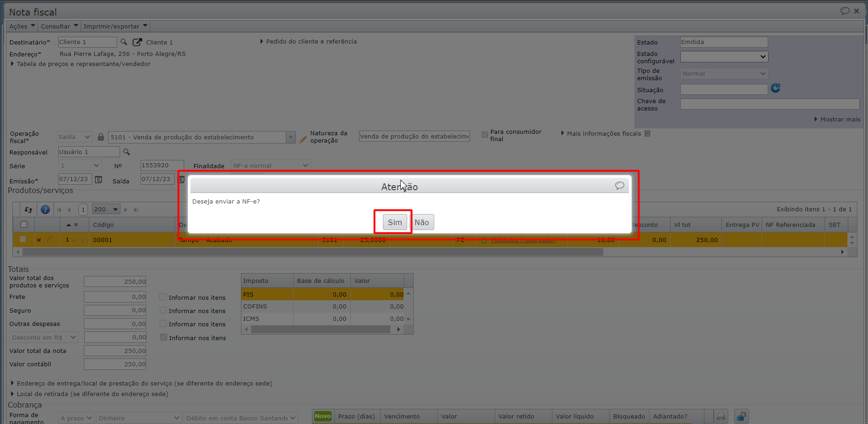Open the A prazo payment dropdown
Viewport: 868px width, 424px height.
pos(76,418)
